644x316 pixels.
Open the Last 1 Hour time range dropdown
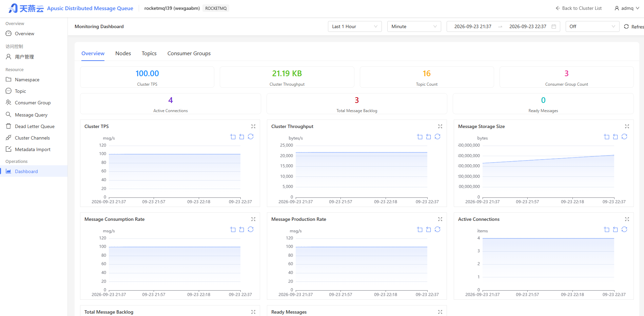point(355,26)
